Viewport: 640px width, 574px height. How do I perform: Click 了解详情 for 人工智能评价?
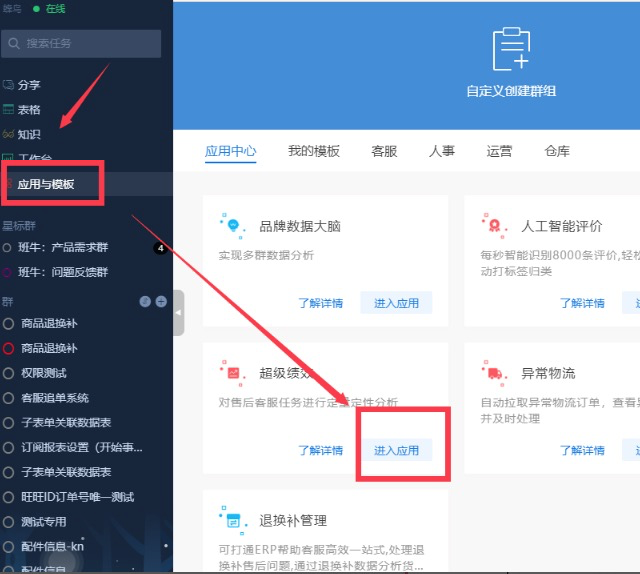pos(582,303)
